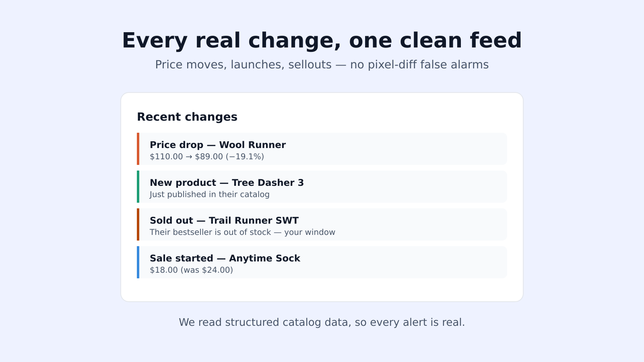Click the Wool Runner product name
Image resolution: width=644 pixels, height=362 pixels.
pos(252,145)
